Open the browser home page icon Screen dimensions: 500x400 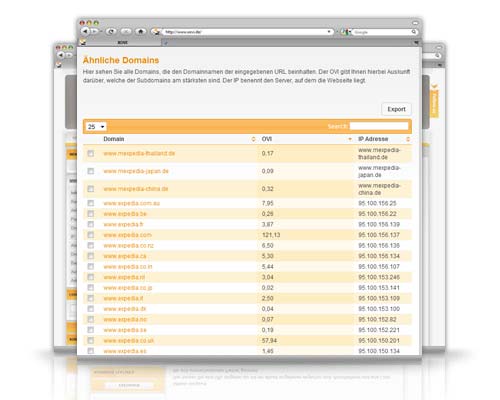point(141,31)
